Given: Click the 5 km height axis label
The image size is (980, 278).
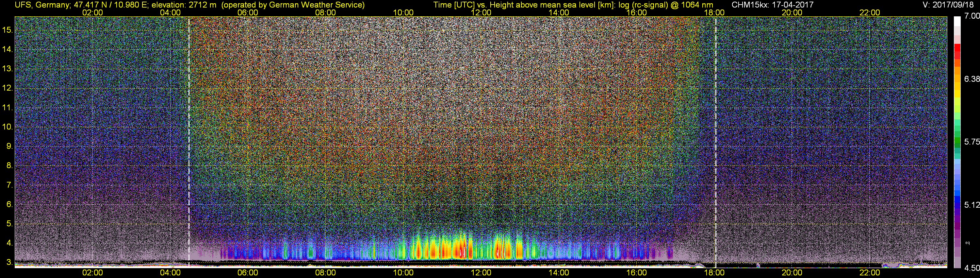Looking at the screenshot, I should [9, 223].
